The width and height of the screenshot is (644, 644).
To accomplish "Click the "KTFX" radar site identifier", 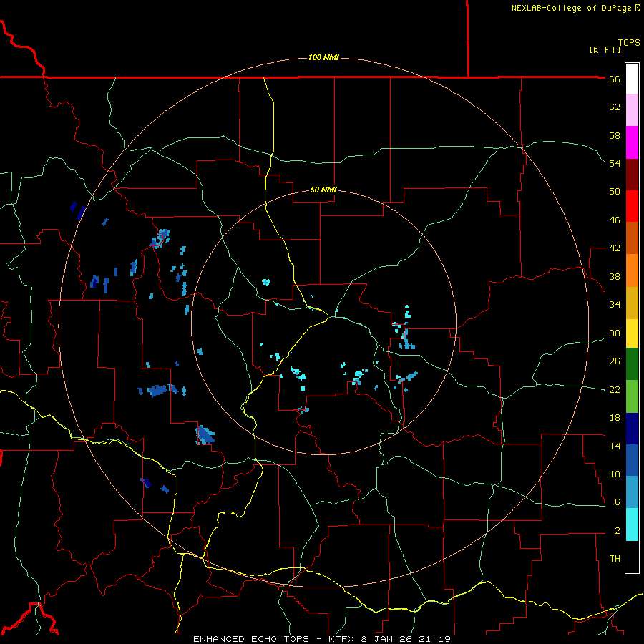I will 343,639.
